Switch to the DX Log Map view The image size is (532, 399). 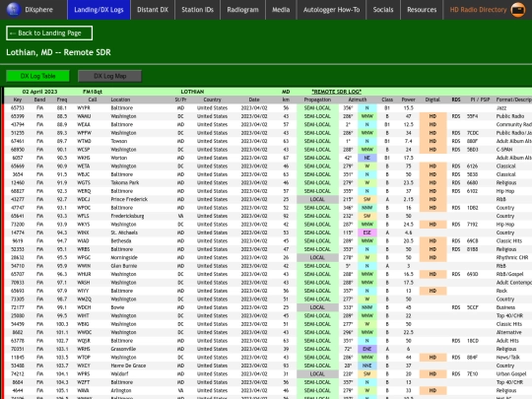point(110,76)
